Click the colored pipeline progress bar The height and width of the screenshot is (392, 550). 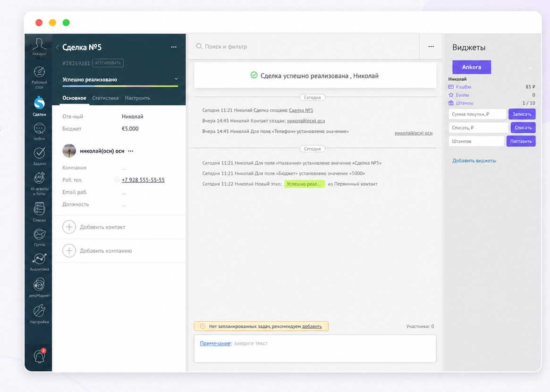[120, 86]
